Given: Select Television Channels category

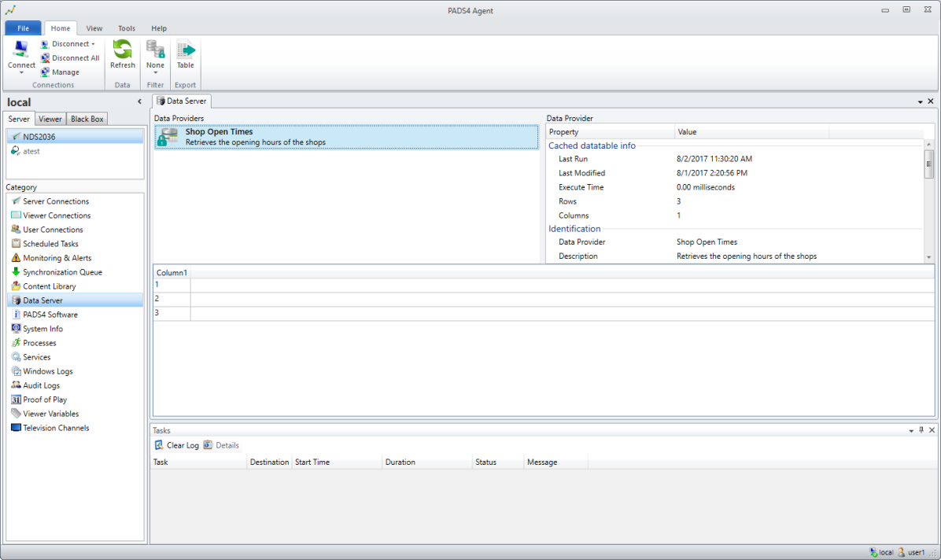Looking at the screenshot, I should 56,428.
